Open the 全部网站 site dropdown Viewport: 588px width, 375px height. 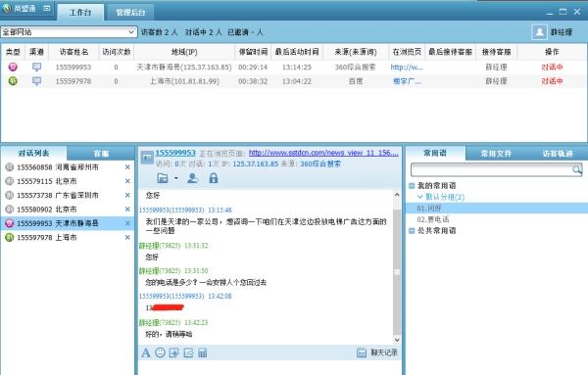[69, 32]
